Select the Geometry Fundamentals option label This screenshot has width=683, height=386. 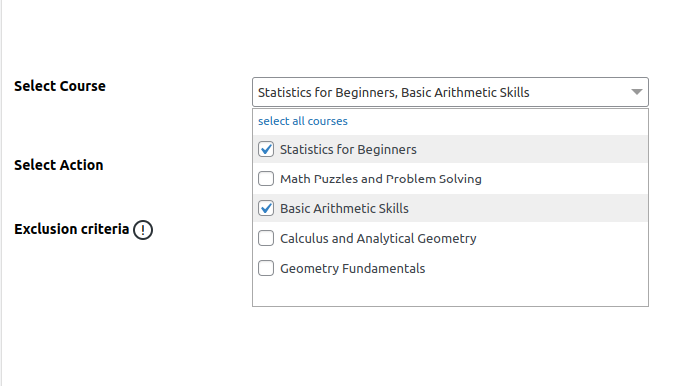tap(352, 268)
